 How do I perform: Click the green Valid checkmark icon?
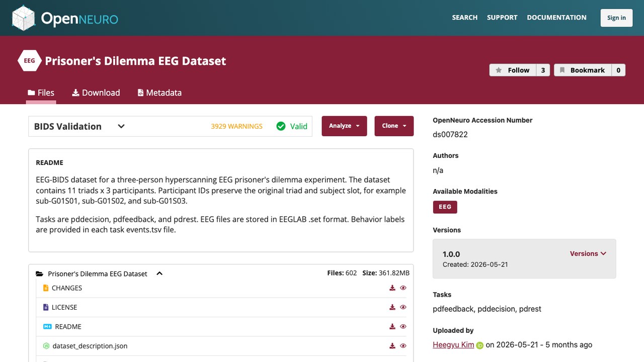(281, 126)
